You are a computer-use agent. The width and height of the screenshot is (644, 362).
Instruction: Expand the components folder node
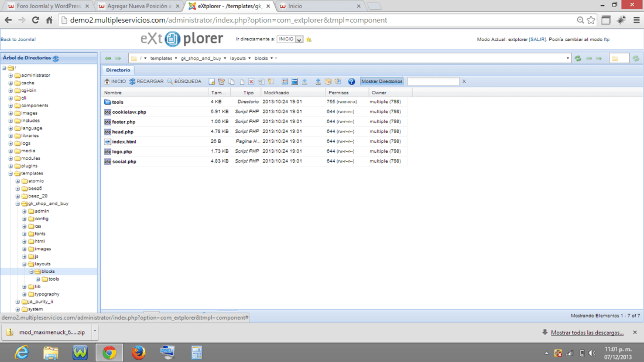11,105
